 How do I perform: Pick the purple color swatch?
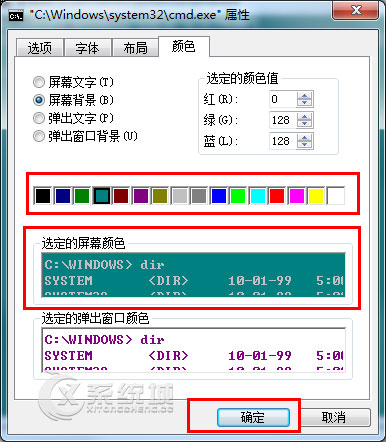140,196
